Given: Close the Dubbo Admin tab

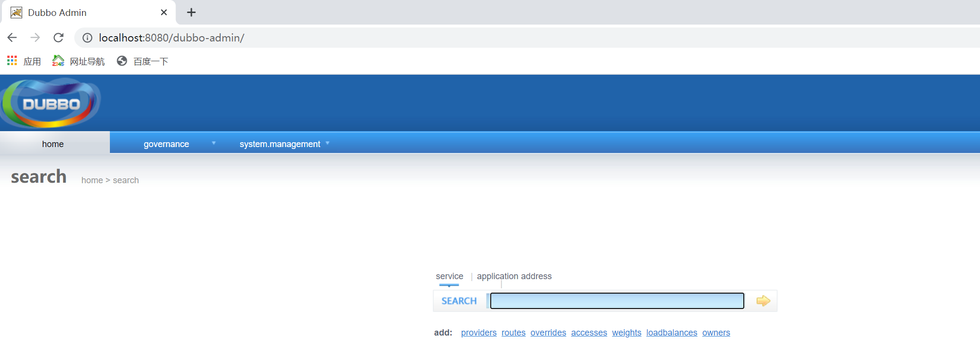Looking at the screenshot, I should (164, 13).
